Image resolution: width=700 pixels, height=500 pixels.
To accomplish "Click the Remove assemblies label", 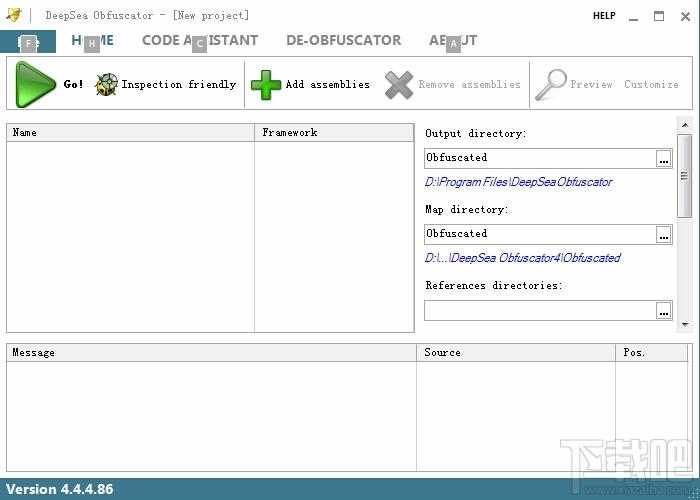I will pos(470,84).
